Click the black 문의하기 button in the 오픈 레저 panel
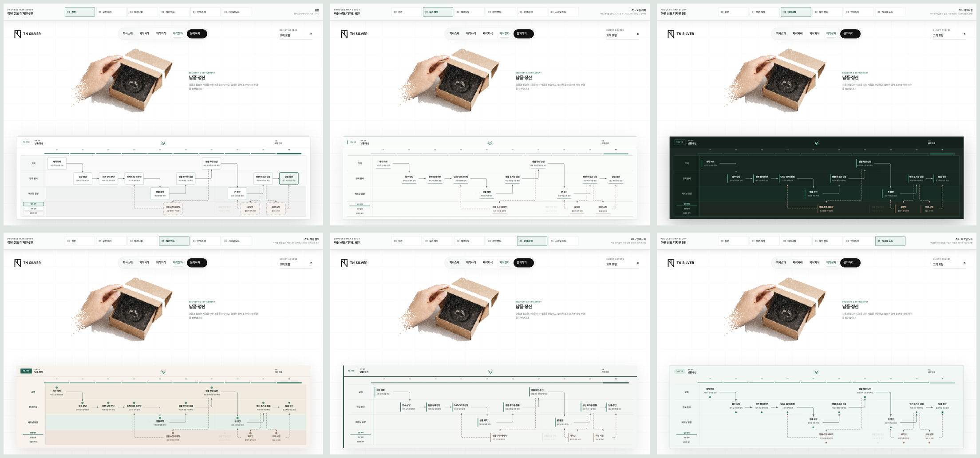This screenshot has width=980, height=458. tap(523, 34)
